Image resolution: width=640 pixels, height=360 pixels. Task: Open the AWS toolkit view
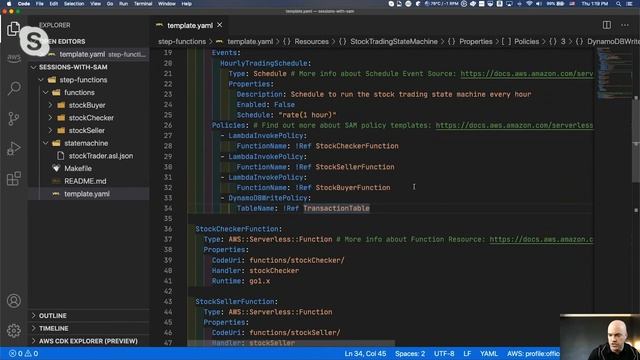(13, 58)
